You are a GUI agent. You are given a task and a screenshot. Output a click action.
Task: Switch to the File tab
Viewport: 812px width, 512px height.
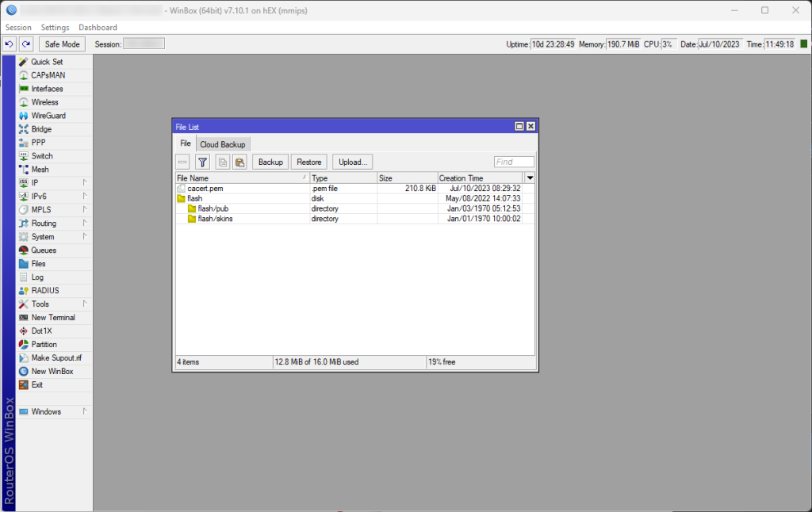(x=186, y=143)
